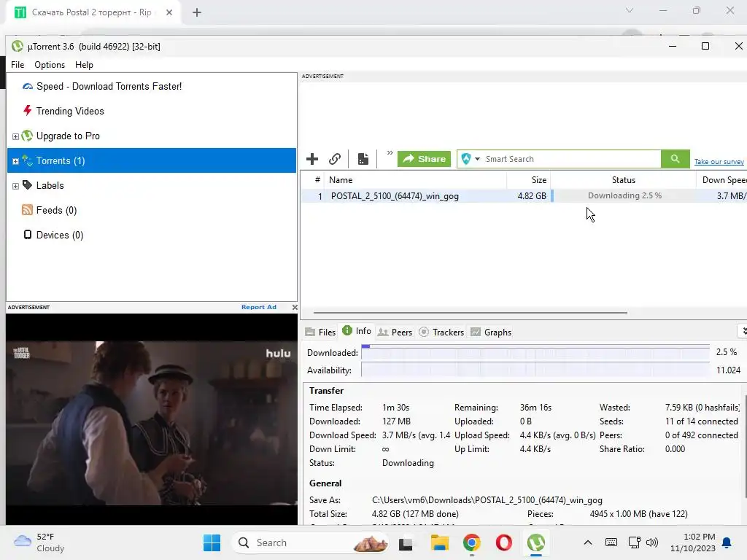Click the taskbar Search box
Screen dimensions: 747x560
pyautogui.click(x=310, y=542)
